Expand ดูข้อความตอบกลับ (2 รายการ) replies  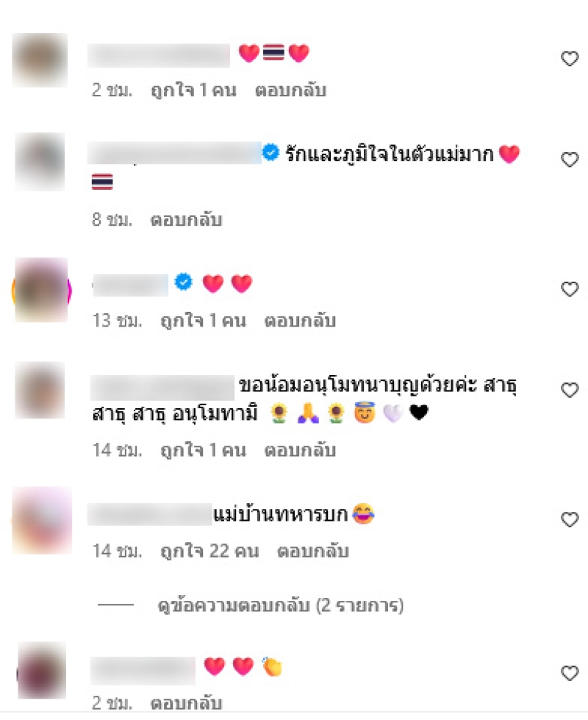click(x=281, y=605)
